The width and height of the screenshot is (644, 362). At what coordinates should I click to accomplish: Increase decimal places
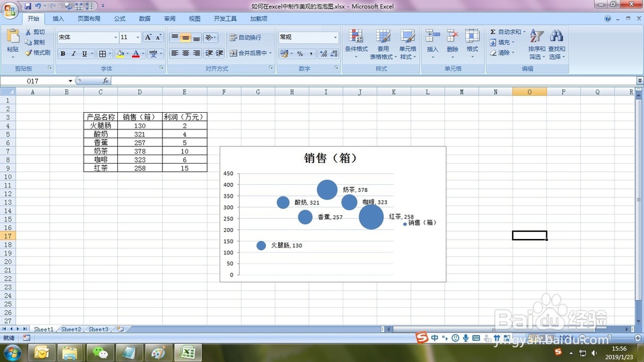[323, 53]
